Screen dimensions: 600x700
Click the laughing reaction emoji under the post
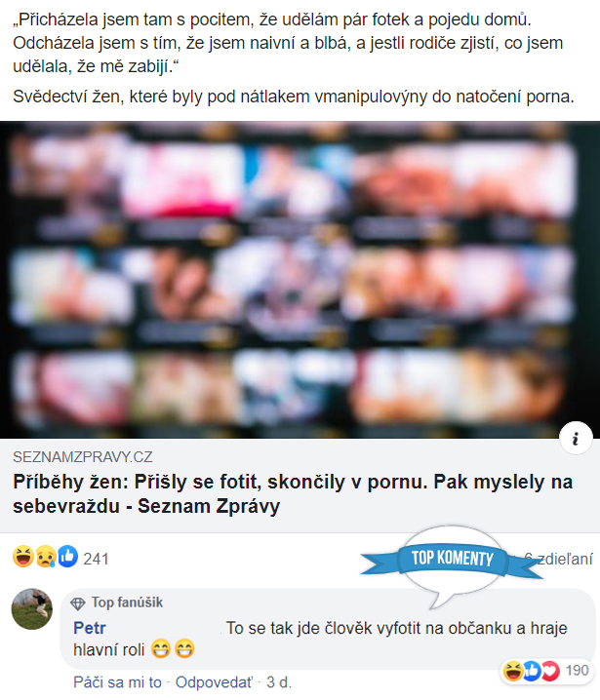coord(23,557)
